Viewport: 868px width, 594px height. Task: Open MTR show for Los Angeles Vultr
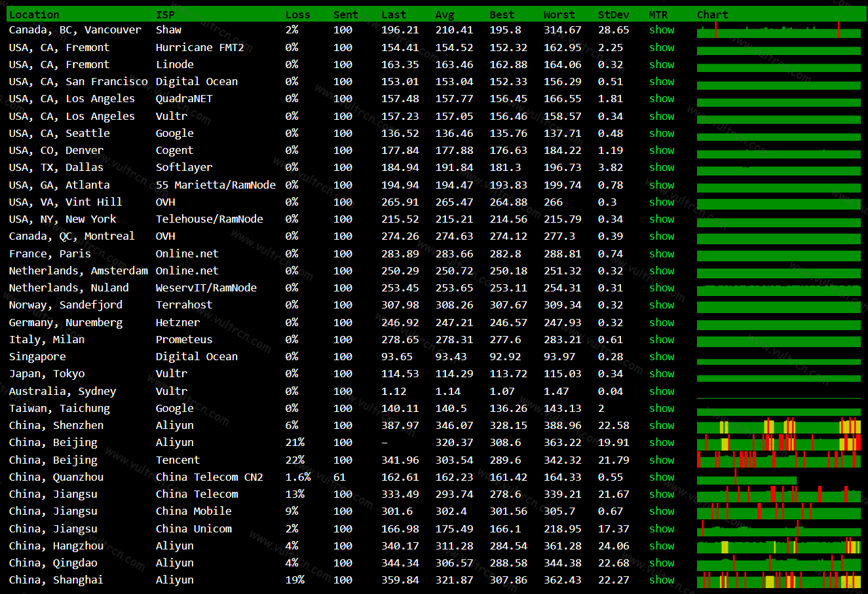(x=662, y=116)
